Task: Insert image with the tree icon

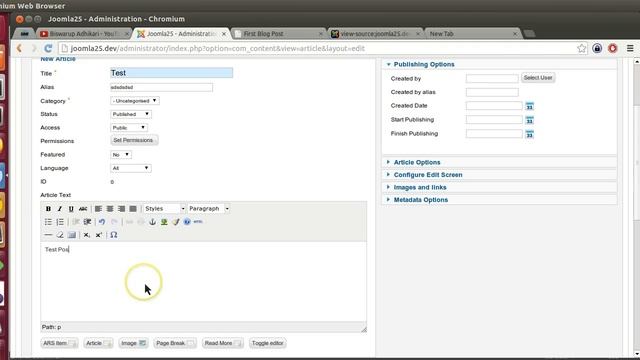Action: (x=164, y=222)
